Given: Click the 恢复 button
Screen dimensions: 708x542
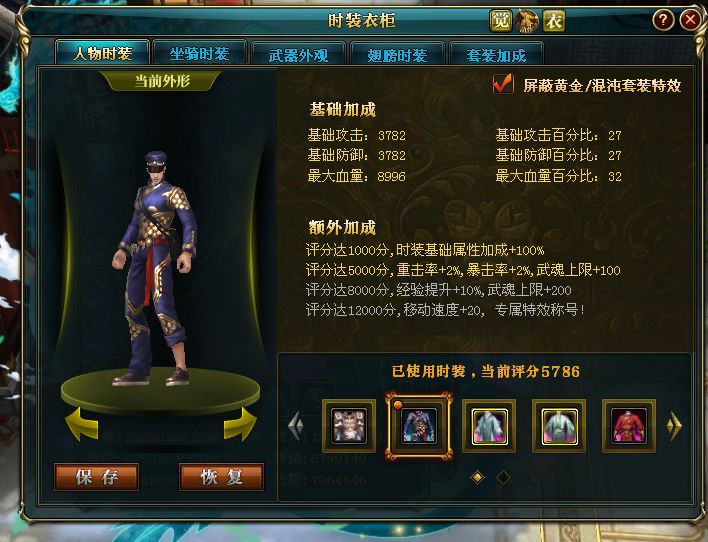Looking at the screenshot, I should [x=221, y=477].
